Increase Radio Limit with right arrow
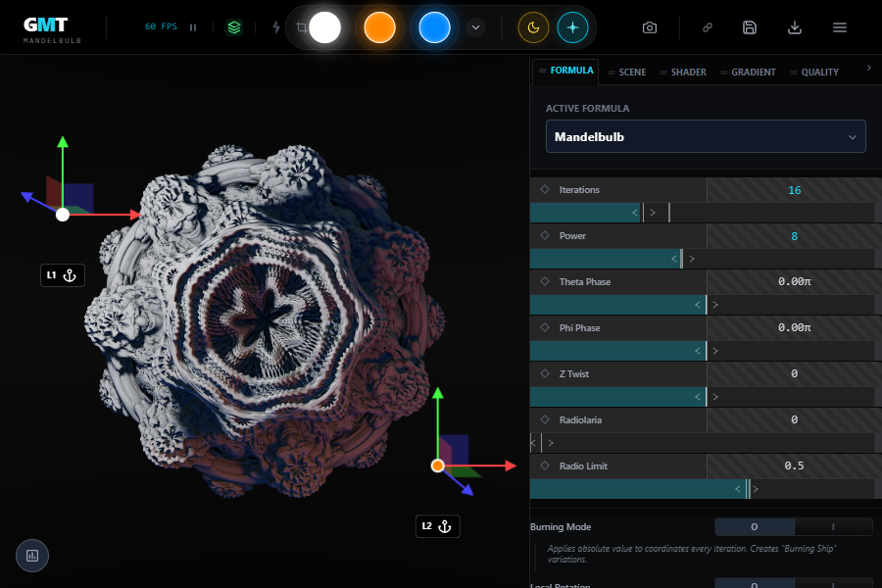 [x=756, y=490]
